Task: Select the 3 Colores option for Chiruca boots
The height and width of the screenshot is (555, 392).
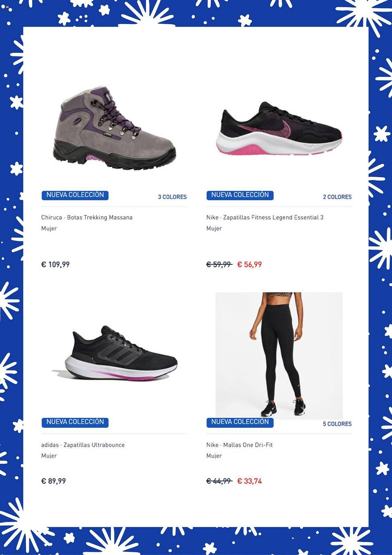Action: tap(172, 197)
